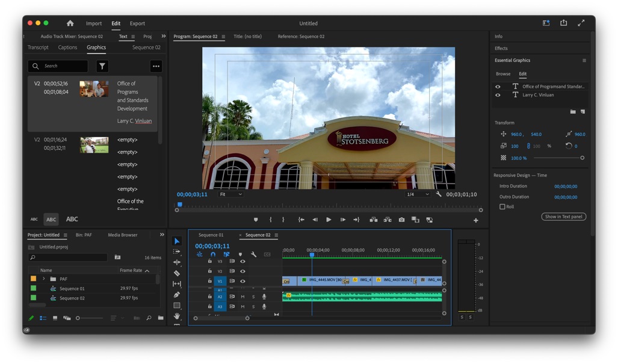Choose the Ripple Edit tool
618x364 pixels.
coord(177,262)
